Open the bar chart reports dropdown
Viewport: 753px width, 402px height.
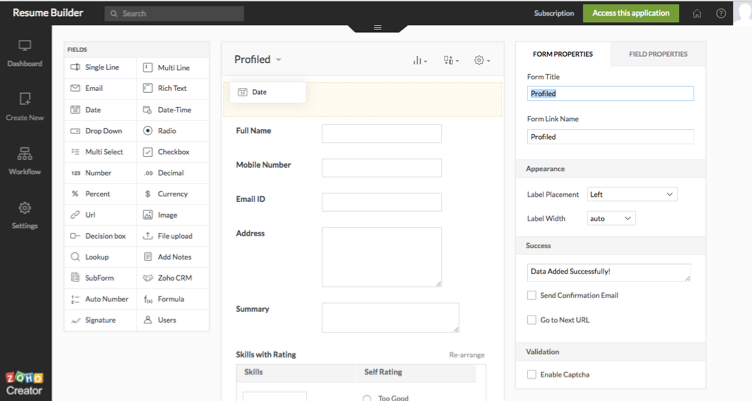(420, 61)
